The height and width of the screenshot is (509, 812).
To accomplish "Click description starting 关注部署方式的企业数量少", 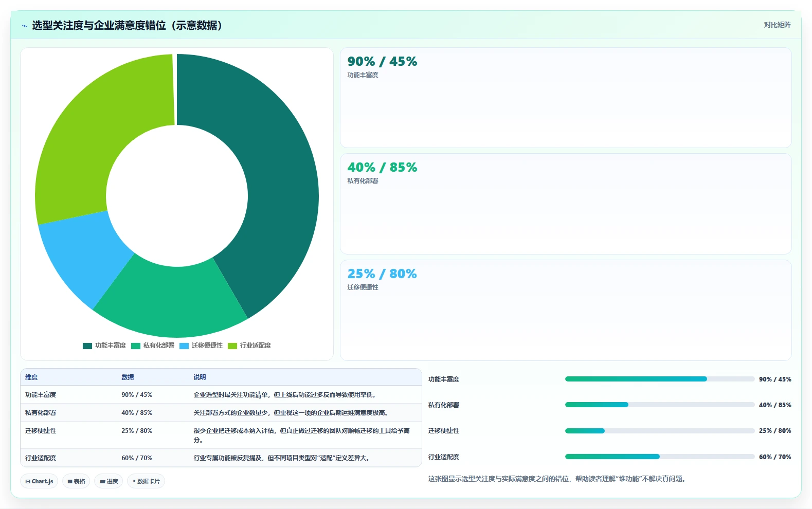I will coord(291,413).
